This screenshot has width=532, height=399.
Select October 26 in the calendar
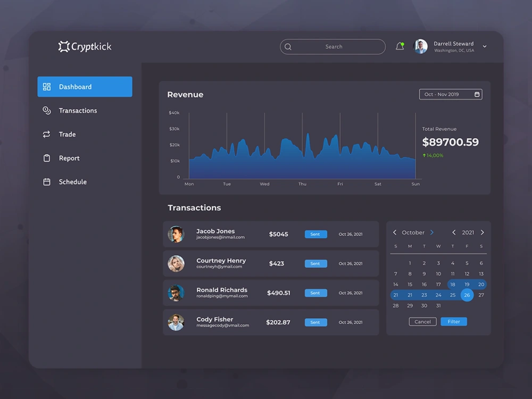coord(467,295)
